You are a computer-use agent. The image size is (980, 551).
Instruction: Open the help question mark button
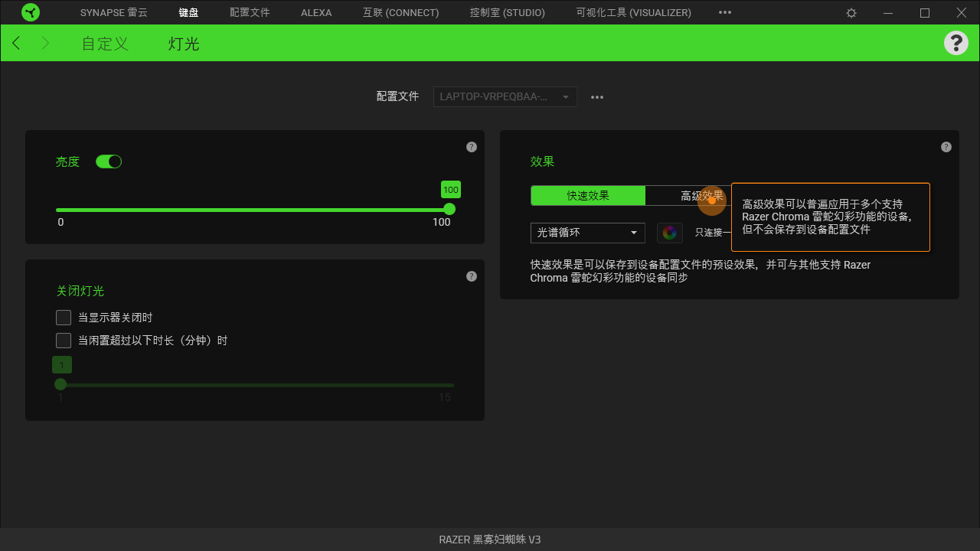click(955, 43)
